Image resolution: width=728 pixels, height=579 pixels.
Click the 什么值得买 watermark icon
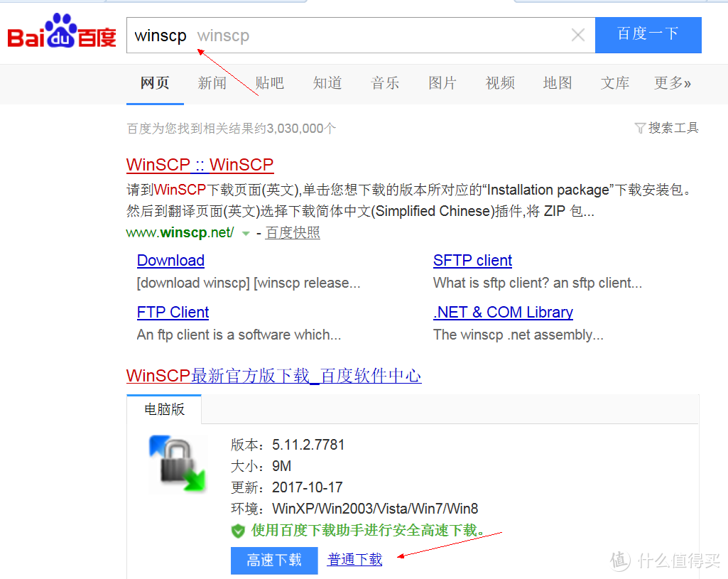[618, 561]
